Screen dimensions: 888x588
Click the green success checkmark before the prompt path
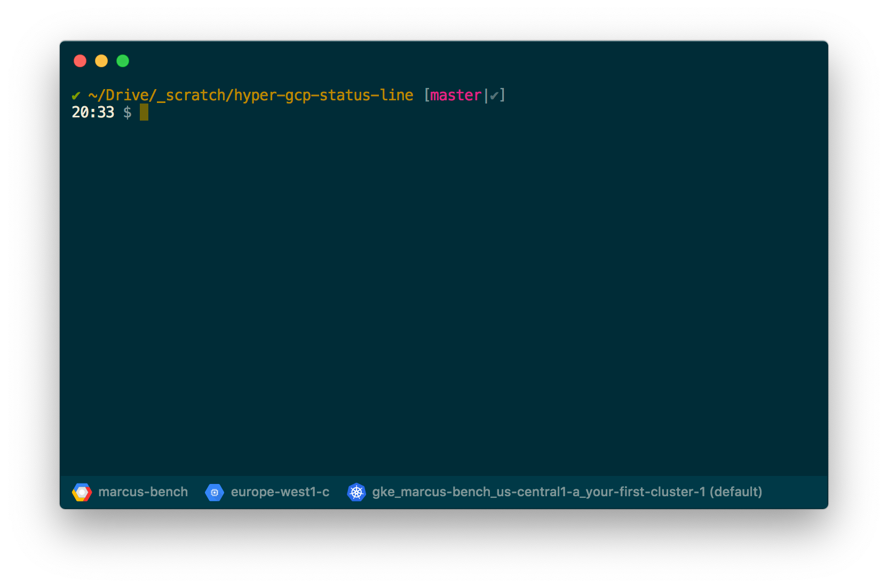76,96
